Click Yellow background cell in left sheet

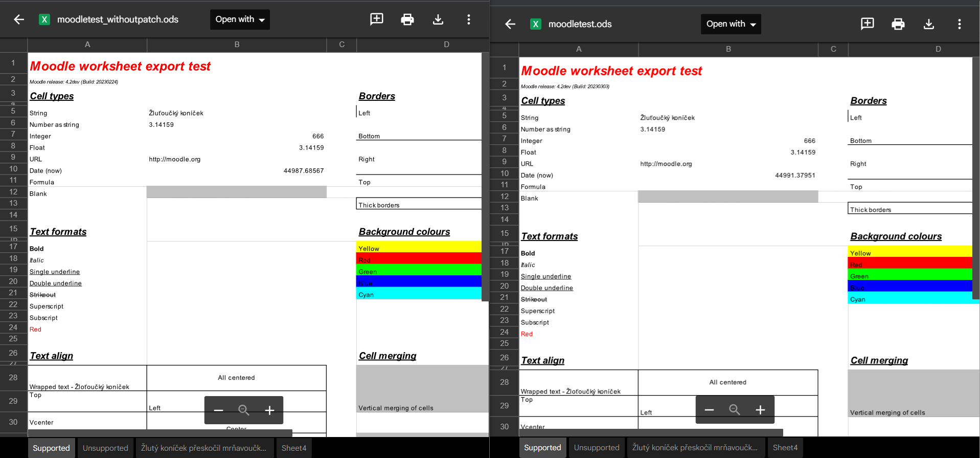[419, 247]
